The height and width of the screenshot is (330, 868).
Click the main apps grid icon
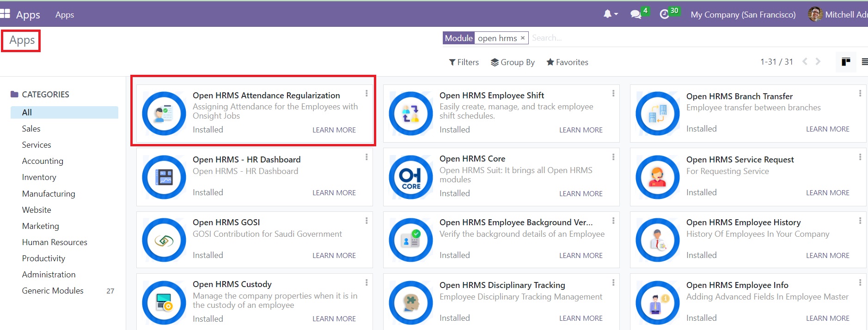[x=5, y=14]
